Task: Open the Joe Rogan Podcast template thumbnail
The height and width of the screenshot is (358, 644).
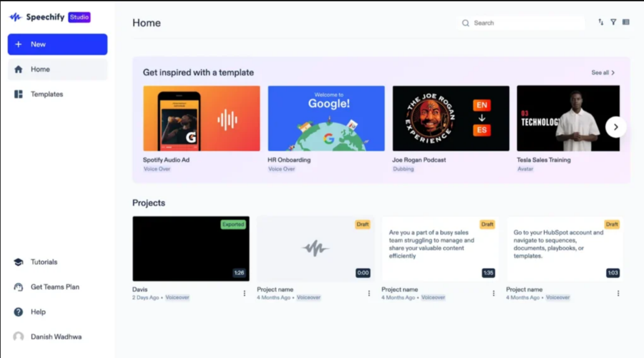Action: coord(451,119)
